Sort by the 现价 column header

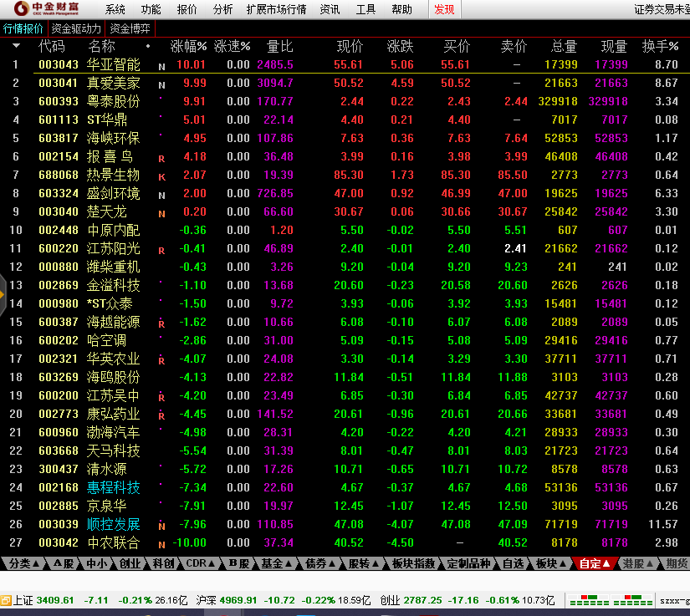tap(350, 46)
